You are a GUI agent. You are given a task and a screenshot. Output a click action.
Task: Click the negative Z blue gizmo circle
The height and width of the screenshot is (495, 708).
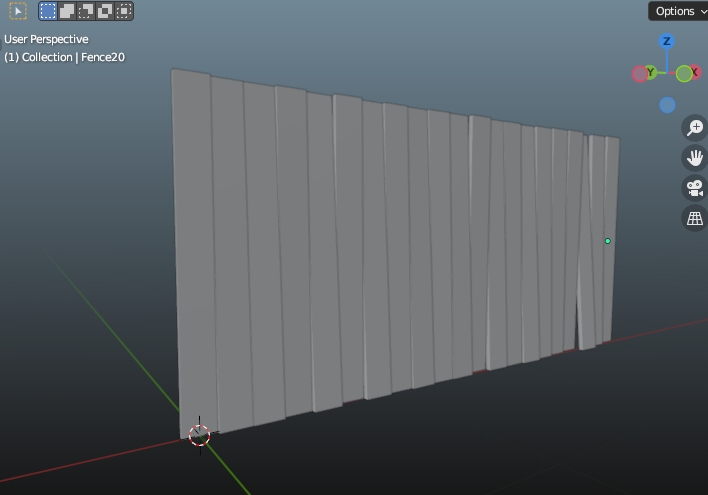pyautogui.click(x=667, y=105)
